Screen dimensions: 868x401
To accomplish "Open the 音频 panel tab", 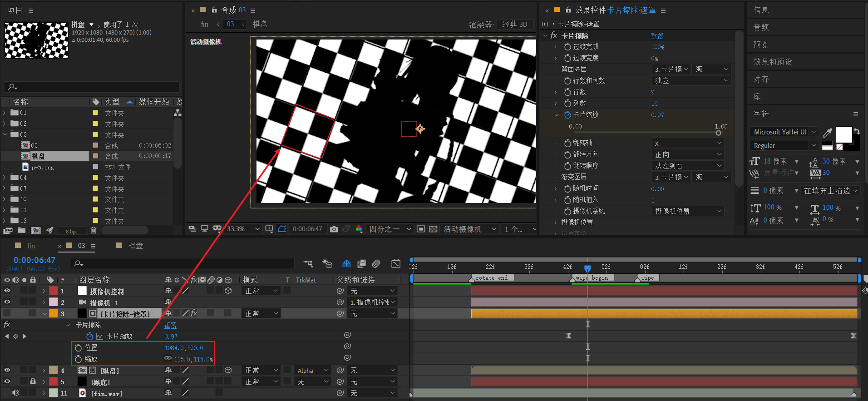I will (761, 27).
